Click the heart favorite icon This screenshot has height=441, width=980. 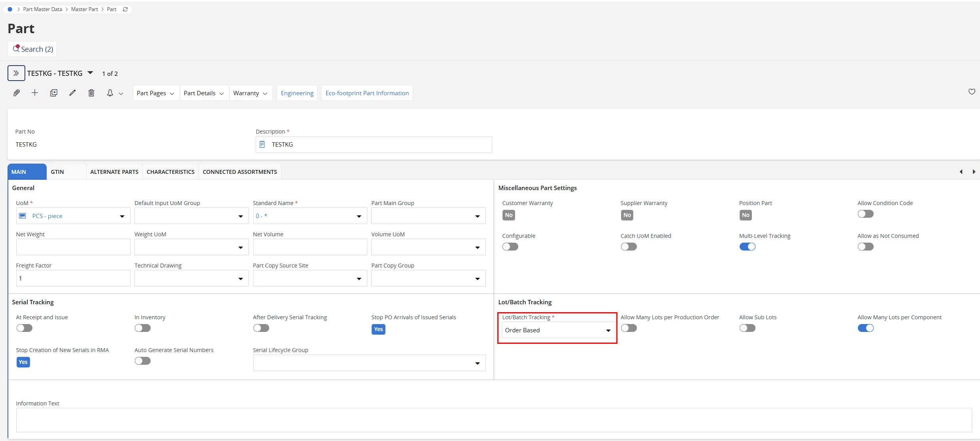(x=971, y=92)
